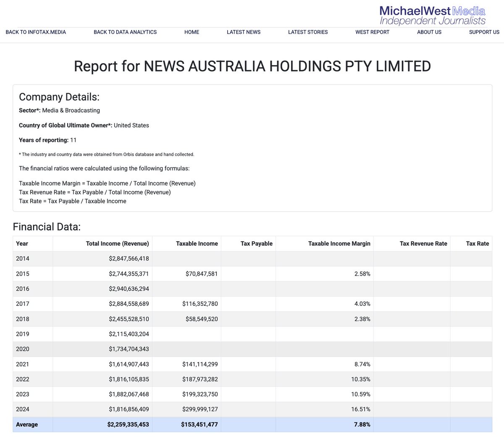
Task: Select average revenue $2,259,335,453
Action: [x=102, y=425]
